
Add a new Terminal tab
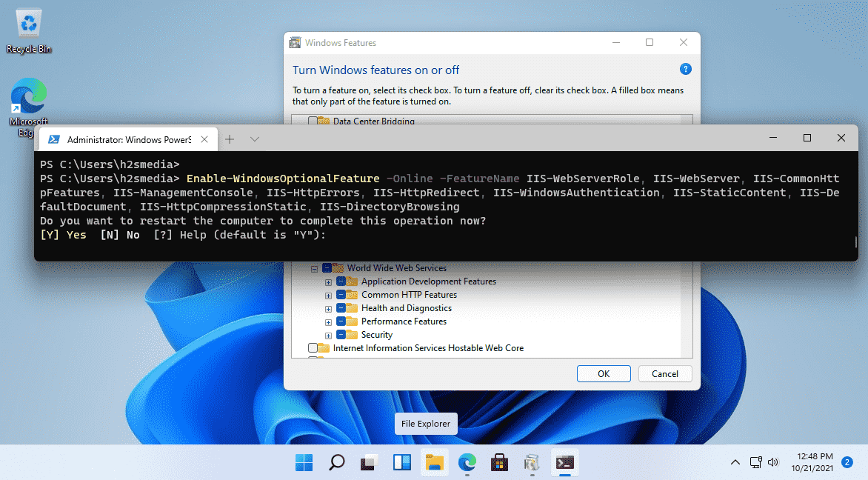pyautogui.click(x=230, y=139)
